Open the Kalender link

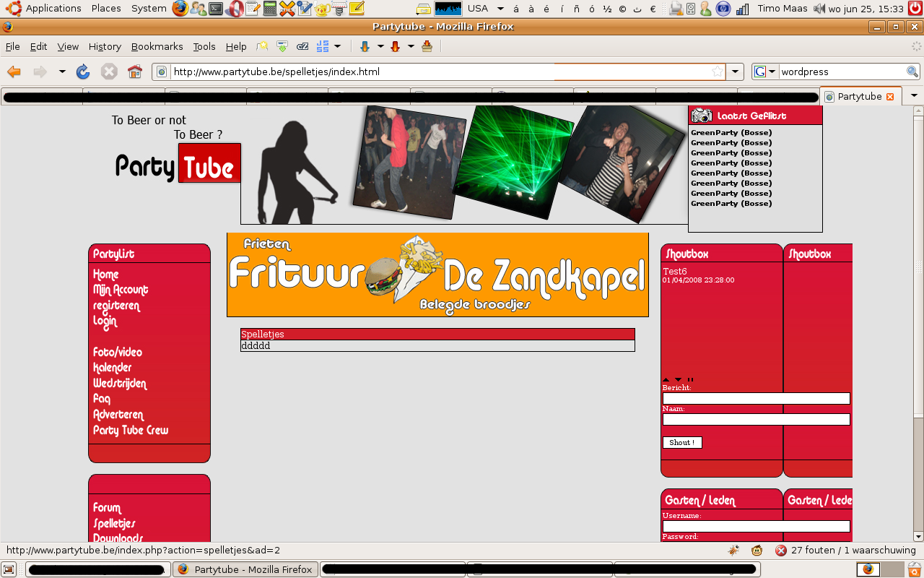pos(112,367)
